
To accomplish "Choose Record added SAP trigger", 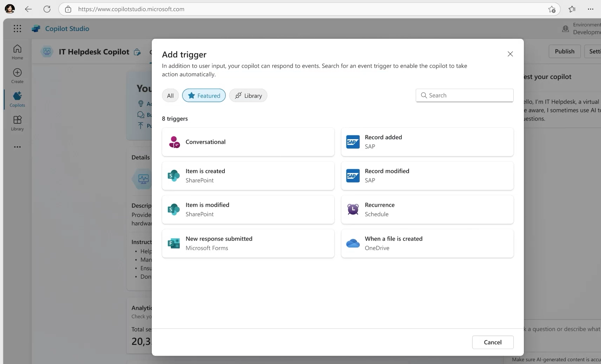I will point(427,142).
